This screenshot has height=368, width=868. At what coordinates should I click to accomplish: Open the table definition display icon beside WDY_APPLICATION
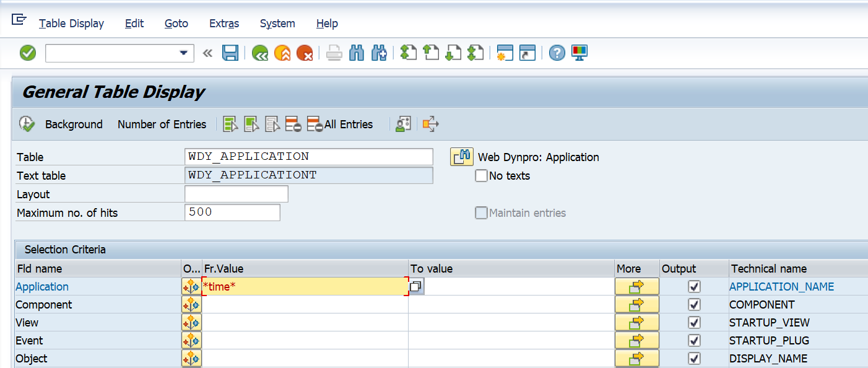coord(461,156)
